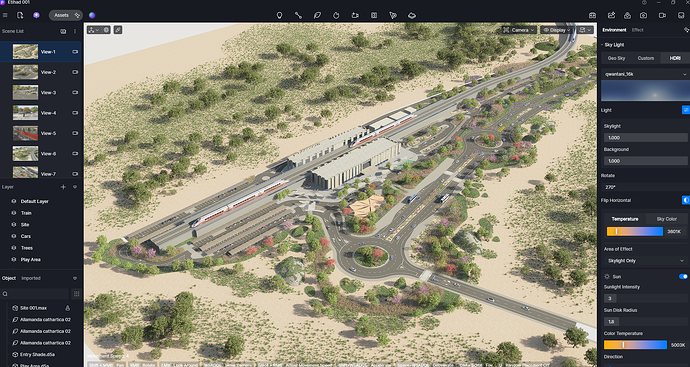Click the globe coordinate icon in viewport

tap(106, 30)
